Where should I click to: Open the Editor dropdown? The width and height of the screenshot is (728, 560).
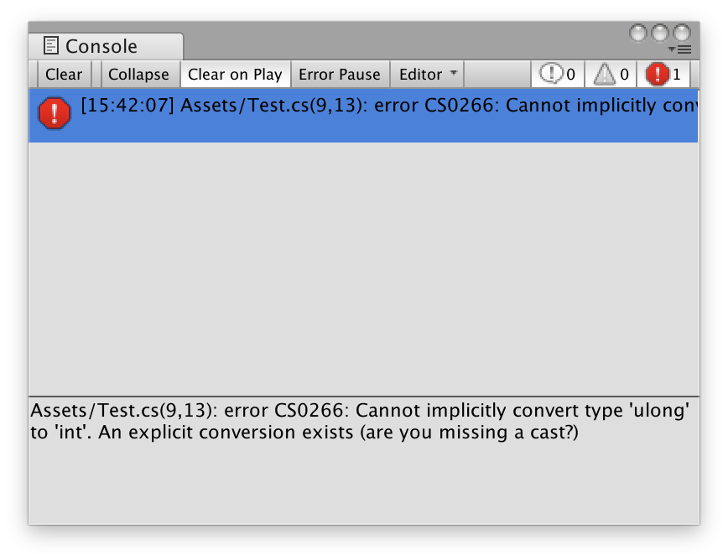click(x=428, y=74)
